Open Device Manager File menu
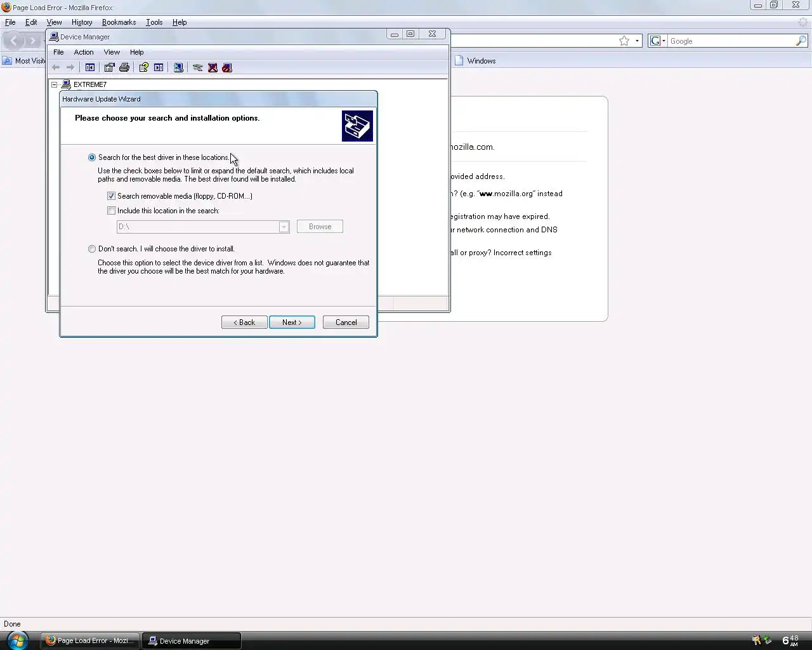Screen dimensions: 812x650 (58, 52)
